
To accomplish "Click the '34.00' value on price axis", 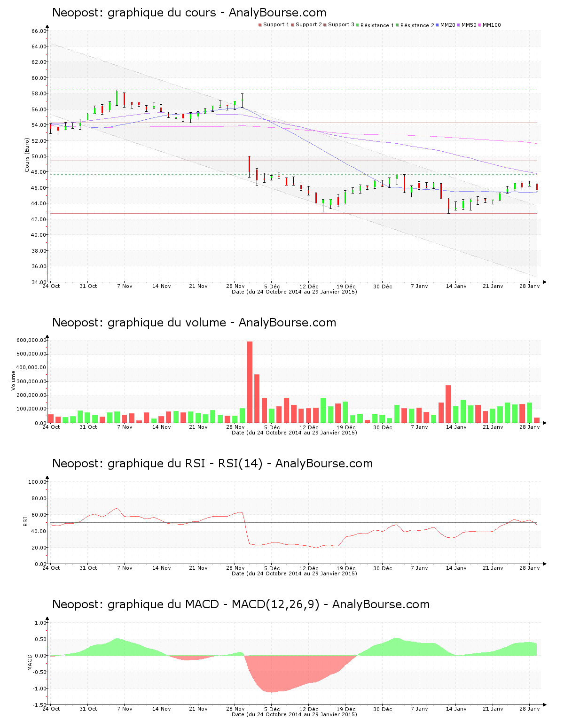I will tap(39, 282).
